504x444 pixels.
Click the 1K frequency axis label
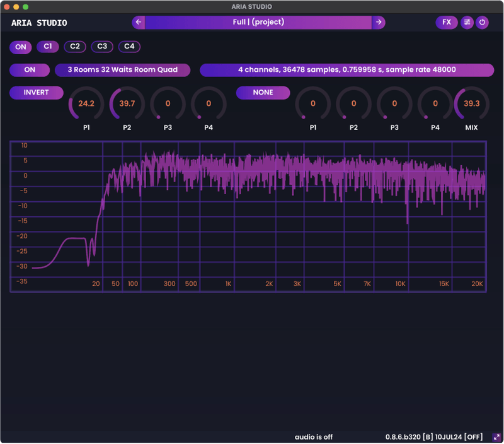(228, 284)
